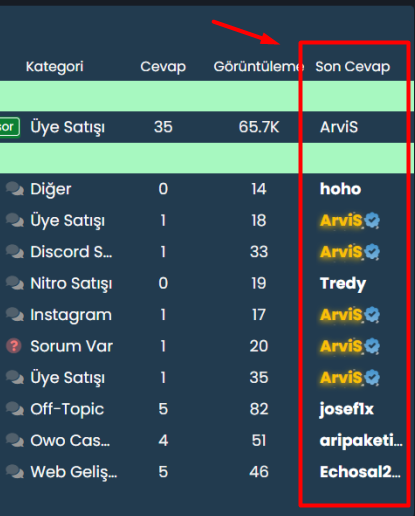The image size is (415, 516).
Task: Open Tredy's profile link
Action: 343,284
